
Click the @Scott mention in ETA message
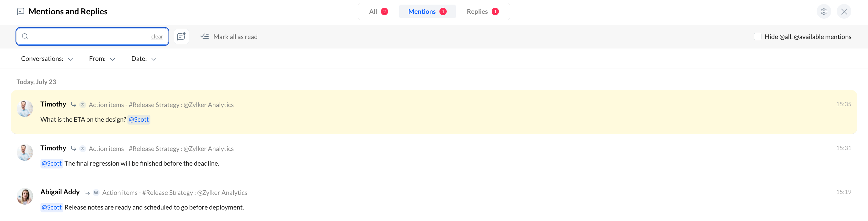point(139,120)
